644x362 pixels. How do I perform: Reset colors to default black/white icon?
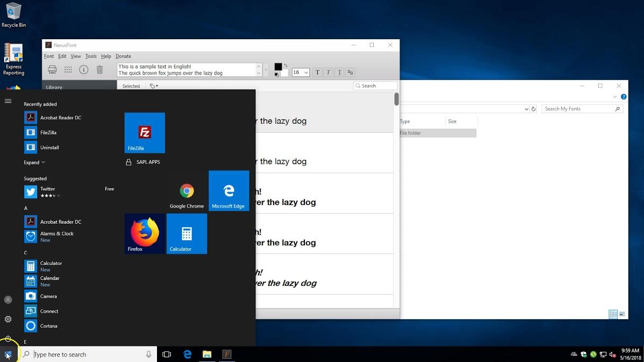coord(277,75)
